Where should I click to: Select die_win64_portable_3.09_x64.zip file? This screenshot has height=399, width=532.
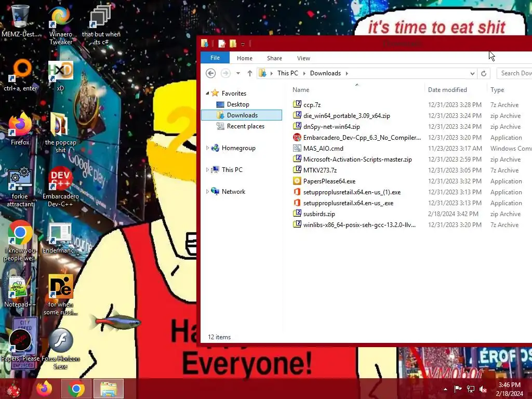click(x=347, y=116)
